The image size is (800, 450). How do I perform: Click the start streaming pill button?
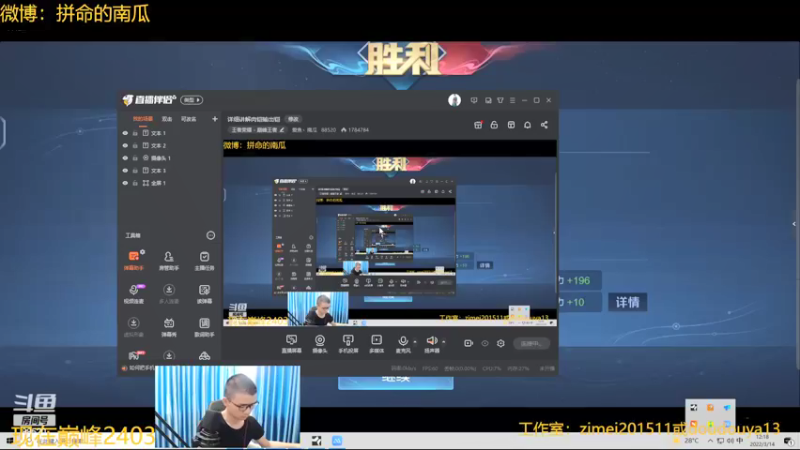[x=531, y=343]
